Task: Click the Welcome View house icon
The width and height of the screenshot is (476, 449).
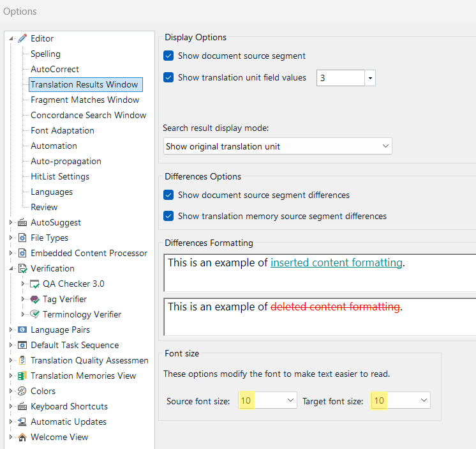Action: tap(22, 437)
